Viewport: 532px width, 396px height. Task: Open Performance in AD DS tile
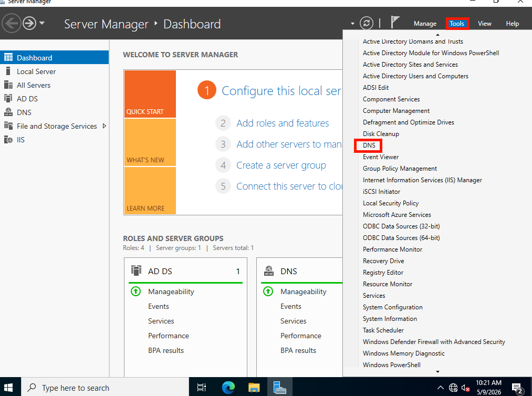coord(168,335)
